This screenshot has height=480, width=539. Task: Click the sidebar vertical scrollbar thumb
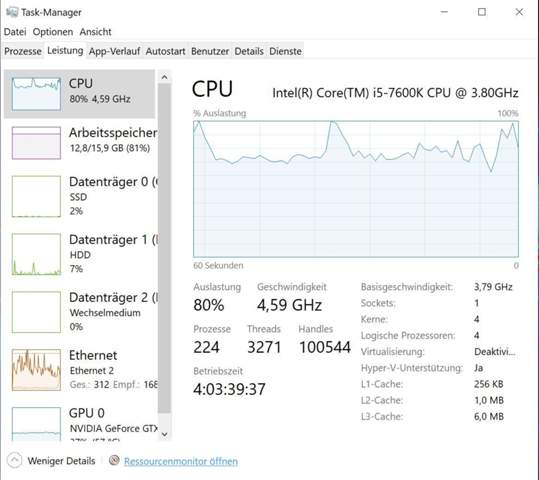pos(164,249)
